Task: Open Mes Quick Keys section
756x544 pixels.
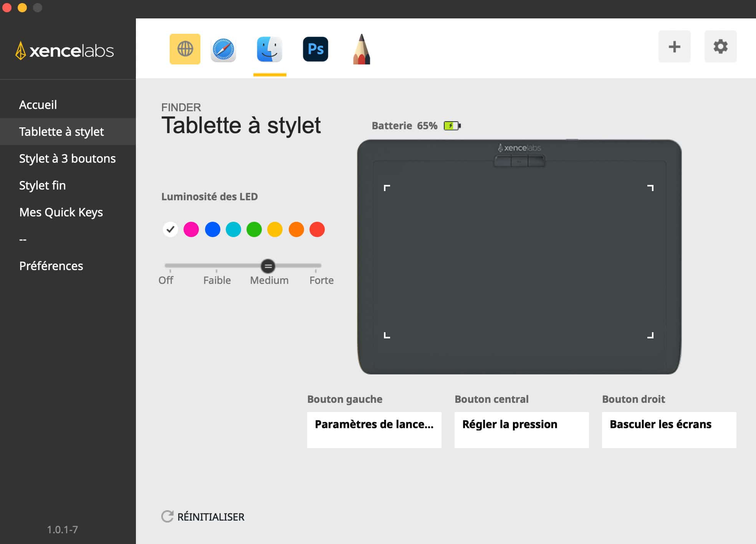Action: pos(61,212)
